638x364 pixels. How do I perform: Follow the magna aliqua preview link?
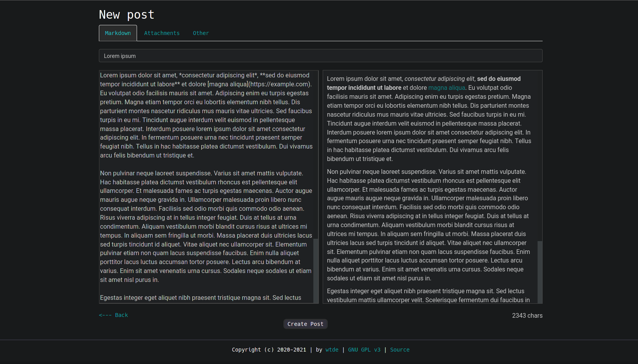446,88
